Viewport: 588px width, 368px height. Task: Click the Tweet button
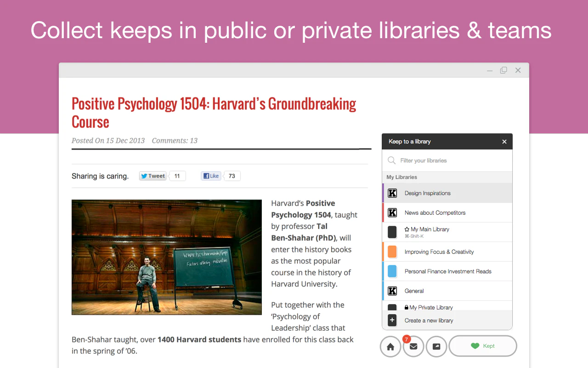click(153, 176)
